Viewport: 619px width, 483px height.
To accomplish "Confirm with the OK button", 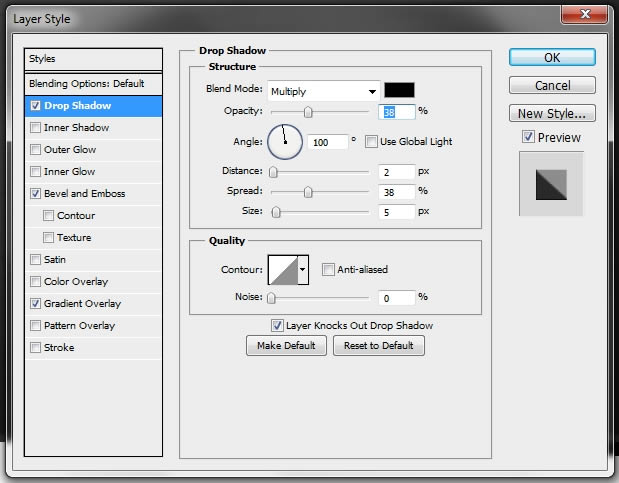I will click(x=552, y=57).
